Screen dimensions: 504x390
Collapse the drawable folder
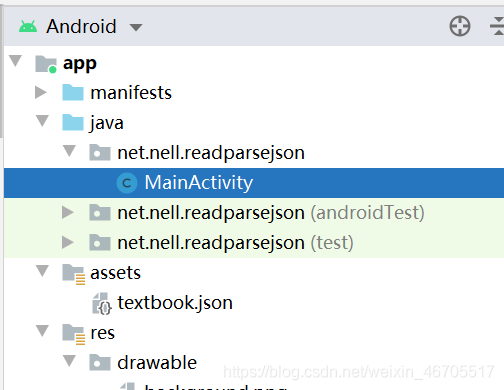tap(69, 361)
